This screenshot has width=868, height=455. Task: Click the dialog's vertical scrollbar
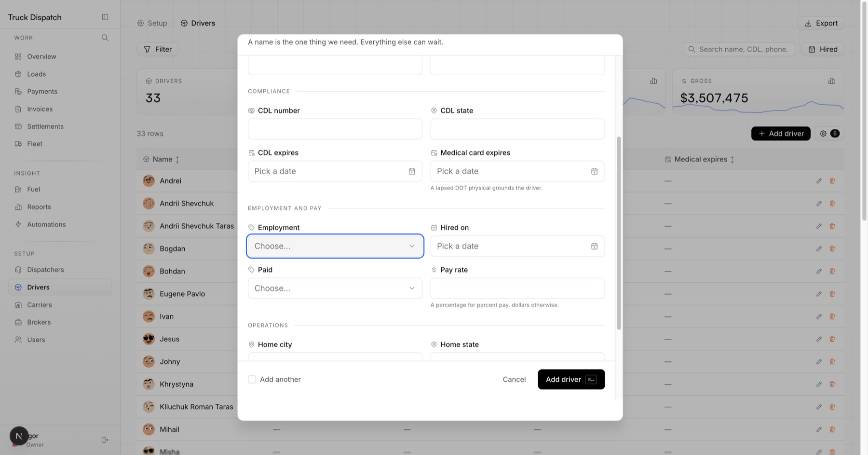pyautogui.click(x=619, y=233)
